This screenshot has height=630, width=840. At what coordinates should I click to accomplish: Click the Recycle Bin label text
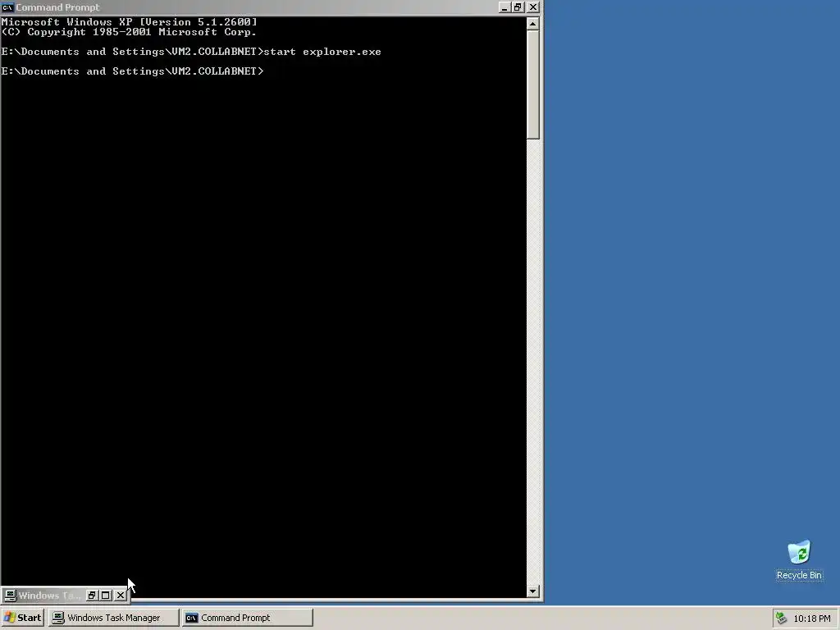[799, 575]
